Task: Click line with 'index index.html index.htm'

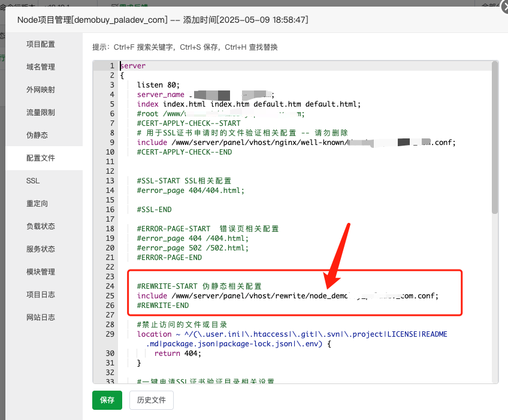Action: (249, 104)
